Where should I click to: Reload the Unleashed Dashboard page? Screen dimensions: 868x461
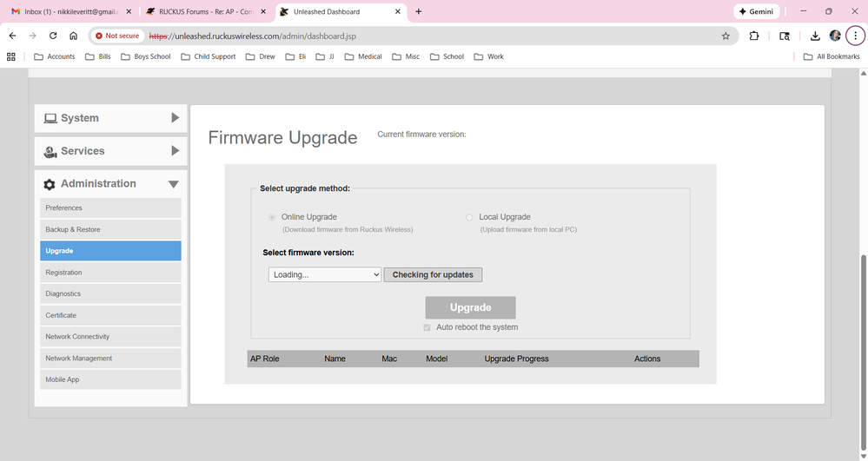click(x=53, y=36)
